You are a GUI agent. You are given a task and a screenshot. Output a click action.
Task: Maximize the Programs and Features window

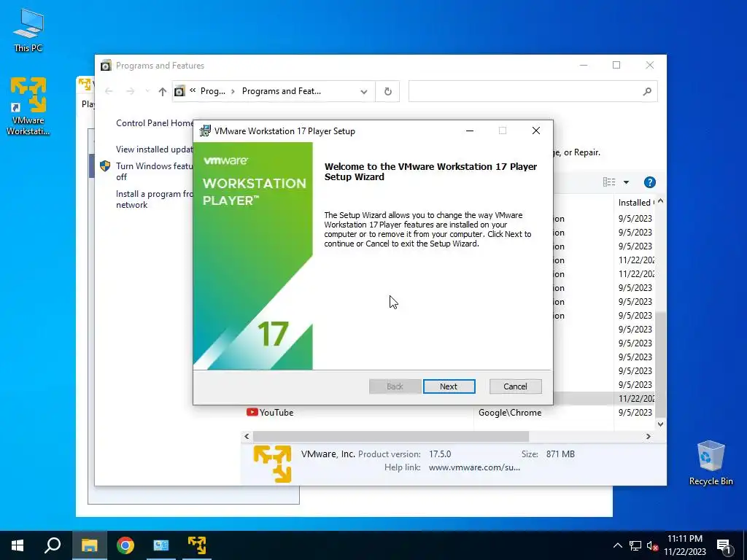point(616,65)
